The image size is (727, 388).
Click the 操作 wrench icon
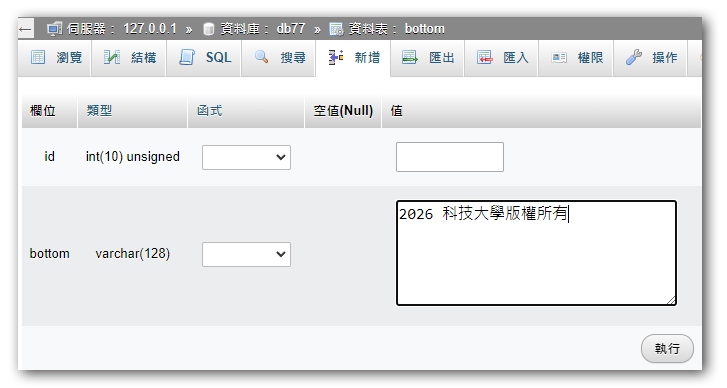click(x=633, y=57)
